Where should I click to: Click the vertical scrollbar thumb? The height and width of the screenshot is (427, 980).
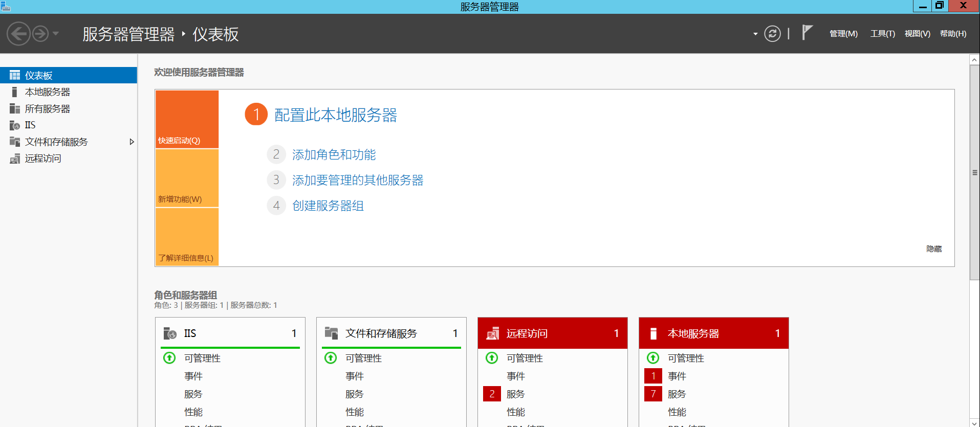pyautogui.click(x=974, y=172)
